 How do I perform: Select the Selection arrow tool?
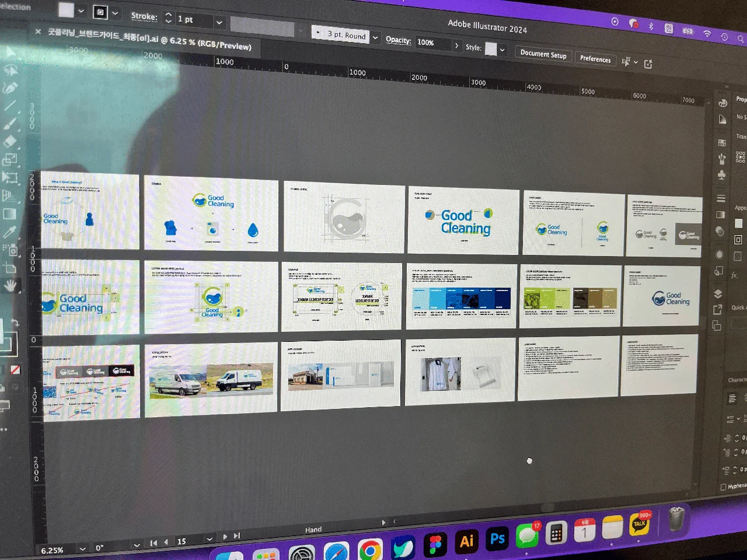click(x=11, y=51)
